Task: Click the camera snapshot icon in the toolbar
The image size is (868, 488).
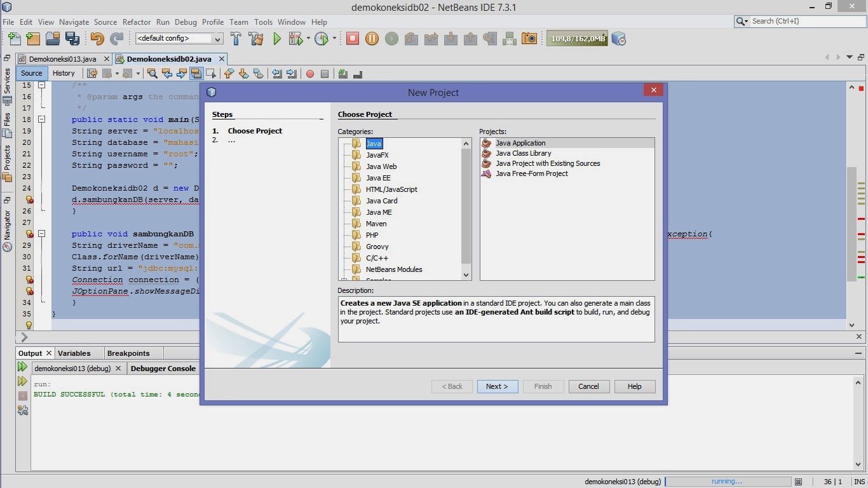Action: [x=529, y=39]
